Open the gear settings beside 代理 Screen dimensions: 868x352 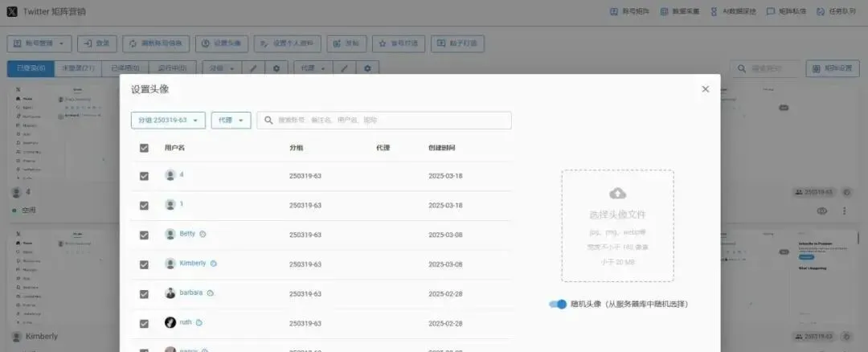click(x=367, y=68)
